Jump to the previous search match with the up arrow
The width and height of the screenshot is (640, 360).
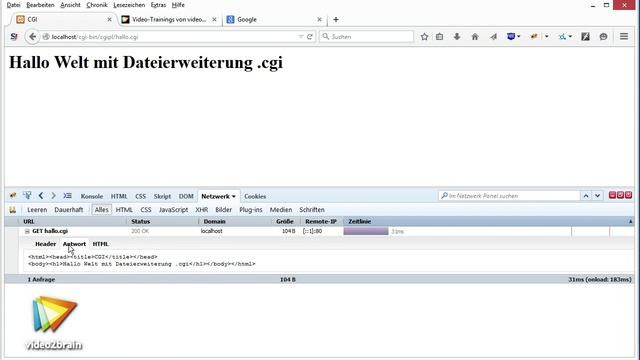[x=586, y=196]
